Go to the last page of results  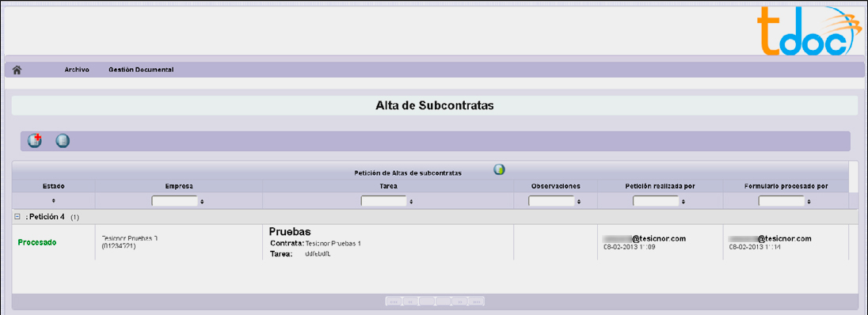[477, 302]
